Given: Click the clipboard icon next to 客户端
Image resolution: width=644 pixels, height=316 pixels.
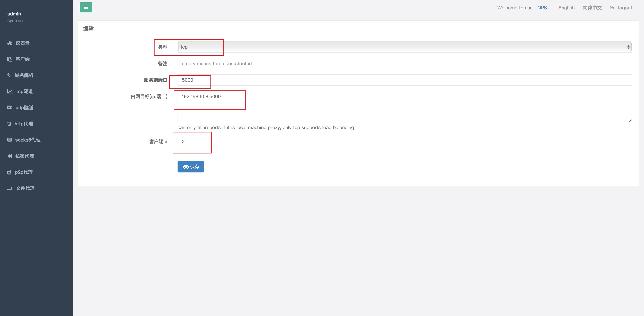Looking at the screenshot, I should tap(10, 59).
